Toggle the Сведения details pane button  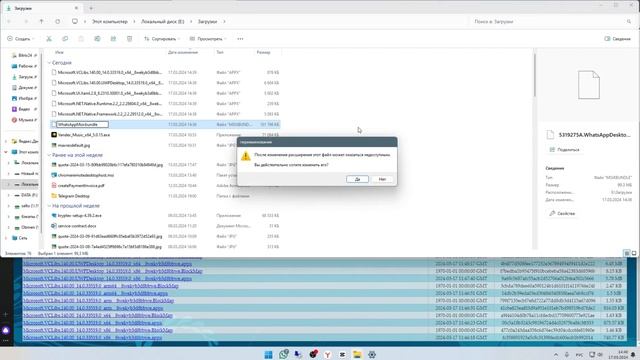click(618, 39)
